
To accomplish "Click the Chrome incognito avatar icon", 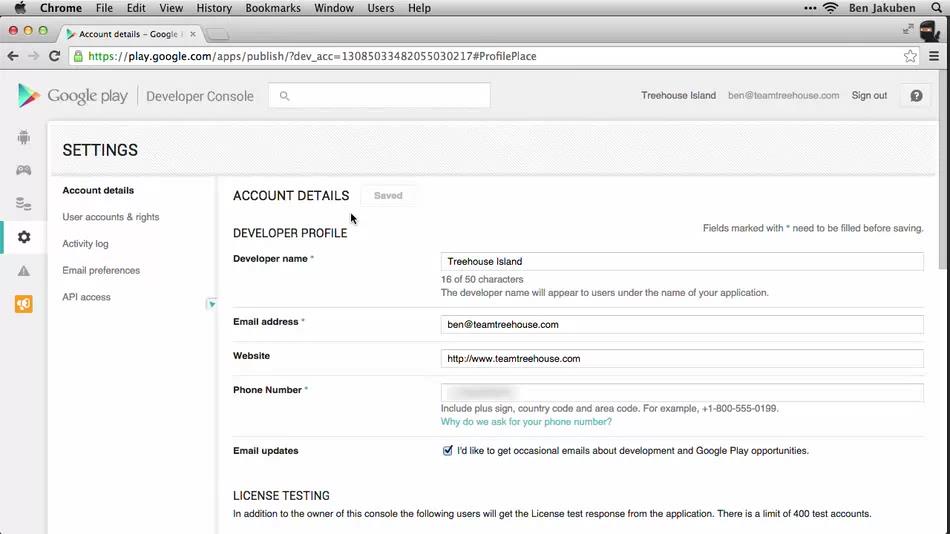I will point(929,30).
